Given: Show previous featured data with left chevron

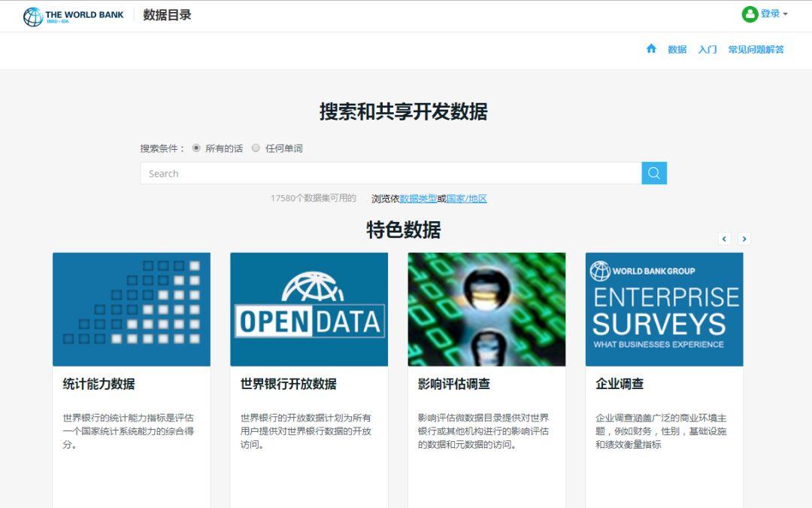Looking at the screenshot, I should pos(724,239).
